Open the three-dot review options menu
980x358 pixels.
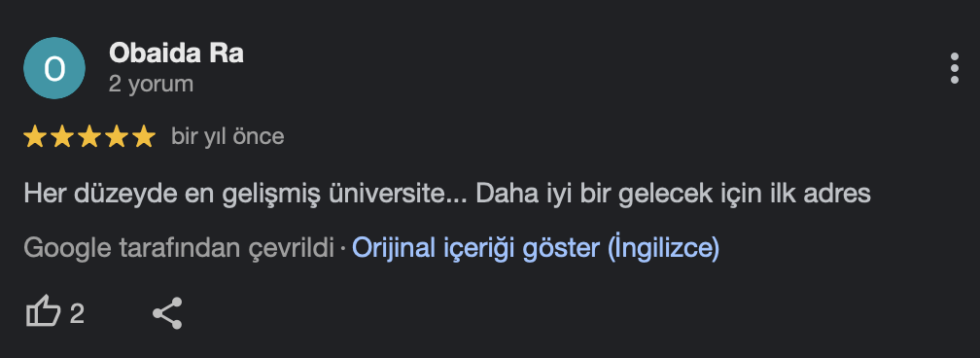pos(954,68)
